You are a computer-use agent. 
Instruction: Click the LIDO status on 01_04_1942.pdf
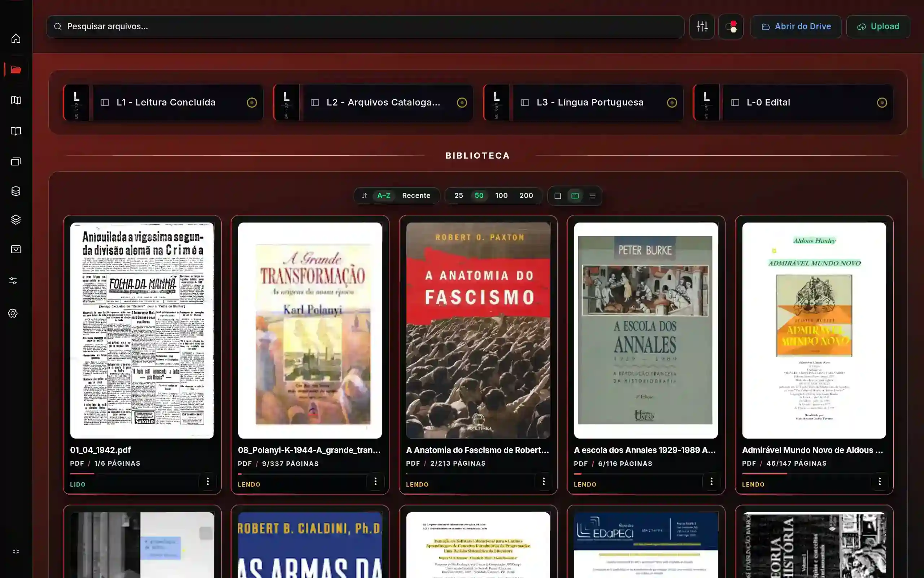pyautogui.click(x=78, y=484)
